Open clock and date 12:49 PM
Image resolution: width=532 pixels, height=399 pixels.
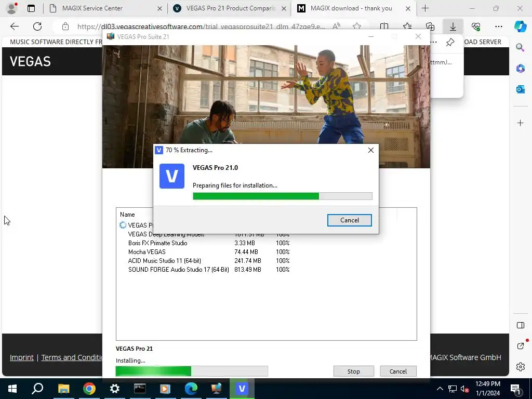click(x=488, y=389)
